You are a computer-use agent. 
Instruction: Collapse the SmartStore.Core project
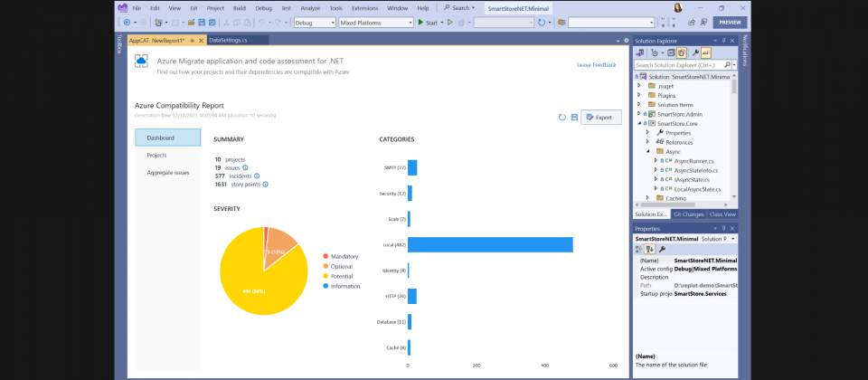pyautogui.click(x=639, y=123)
